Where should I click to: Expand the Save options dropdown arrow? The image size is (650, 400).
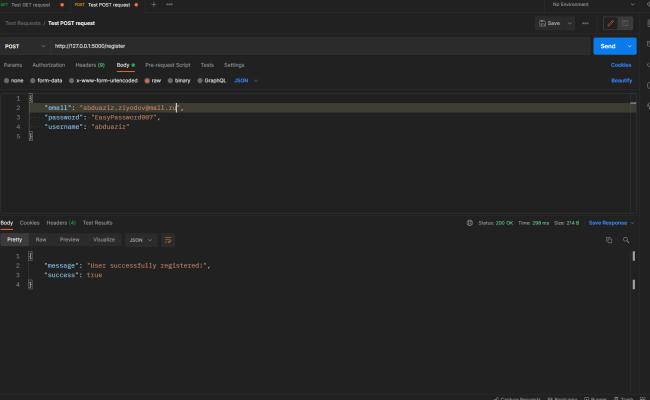click(570, 23)
